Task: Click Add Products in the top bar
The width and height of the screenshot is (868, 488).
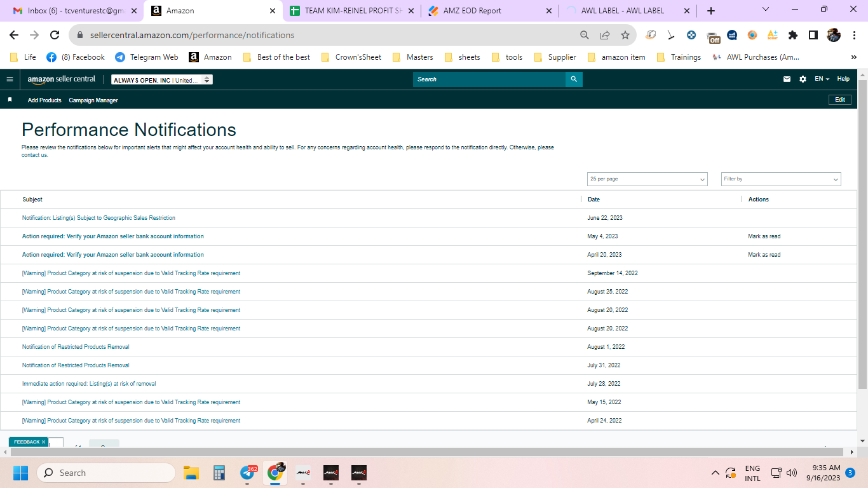Action: 44,100
